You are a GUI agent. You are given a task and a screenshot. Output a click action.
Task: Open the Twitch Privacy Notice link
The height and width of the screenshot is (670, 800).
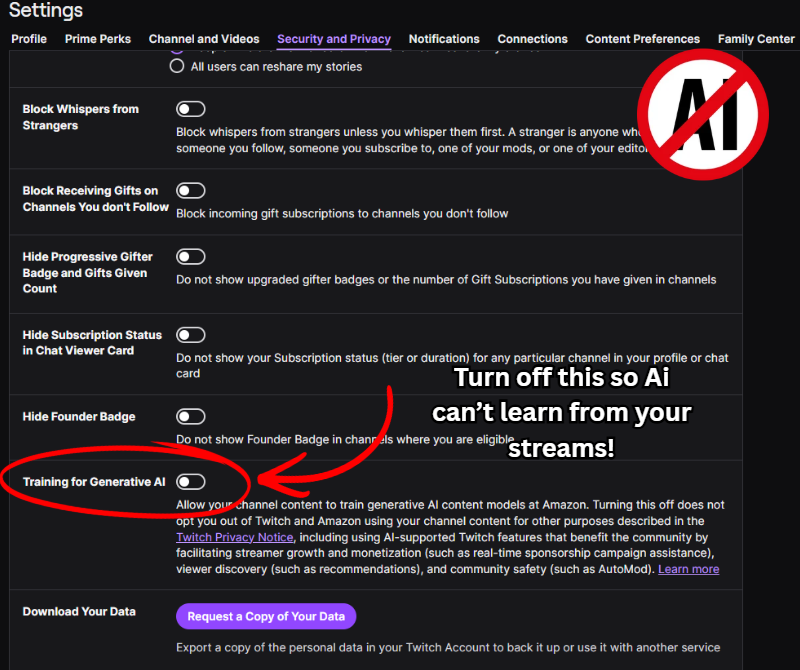point(235,537)
